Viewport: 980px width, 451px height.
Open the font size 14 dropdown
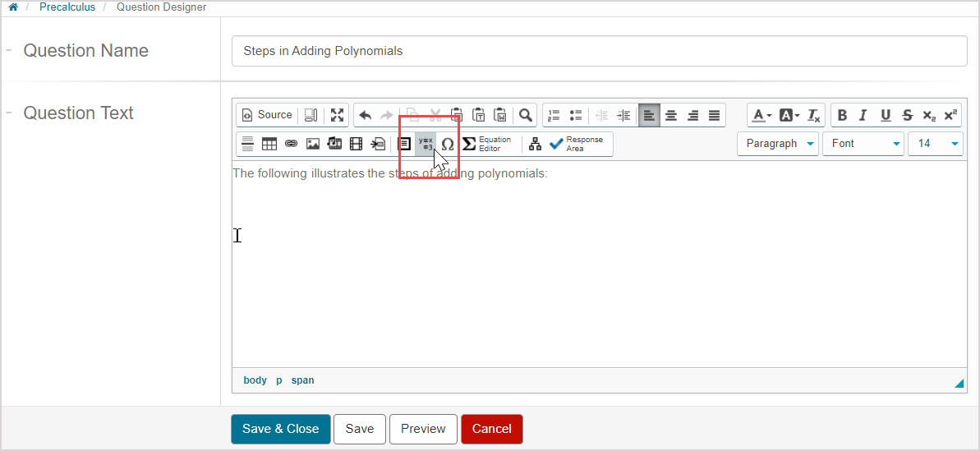point(935,144)
